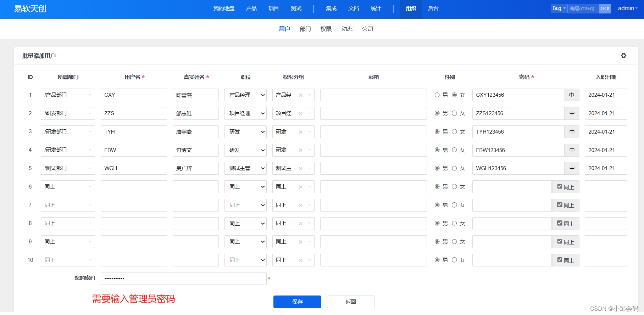Switch to the 权限 sub-tab
The height and width of the screenshot is (315, 644).
[326, 29]
